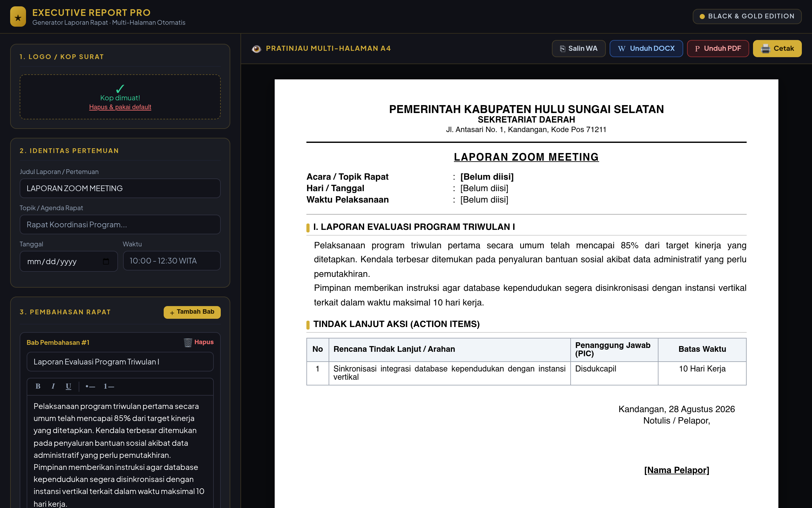Click the PEMERINTAH KABUPATEN HULU SUNGAI SELATAN header

[526, 109]
